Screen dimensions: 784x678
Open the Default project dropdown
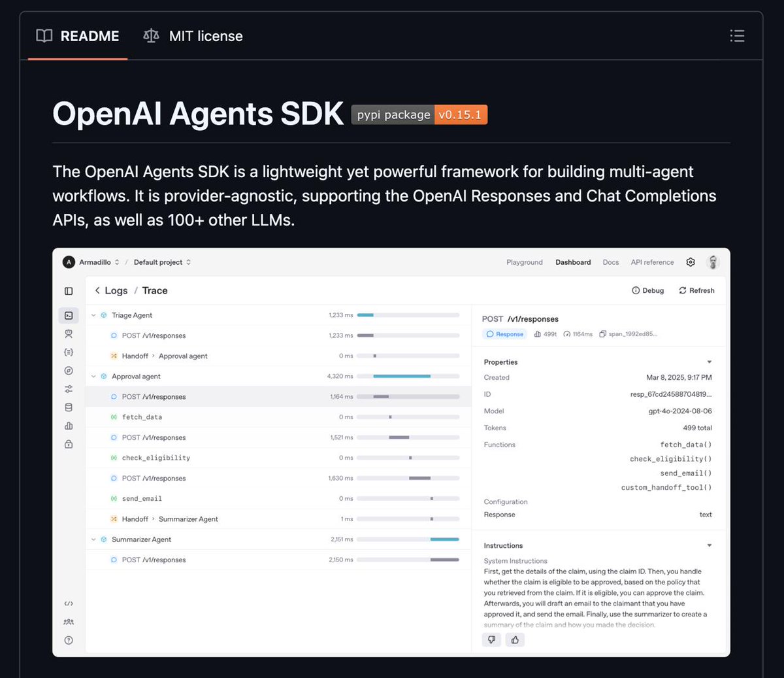pyautogui.click(x=162, y=262)
